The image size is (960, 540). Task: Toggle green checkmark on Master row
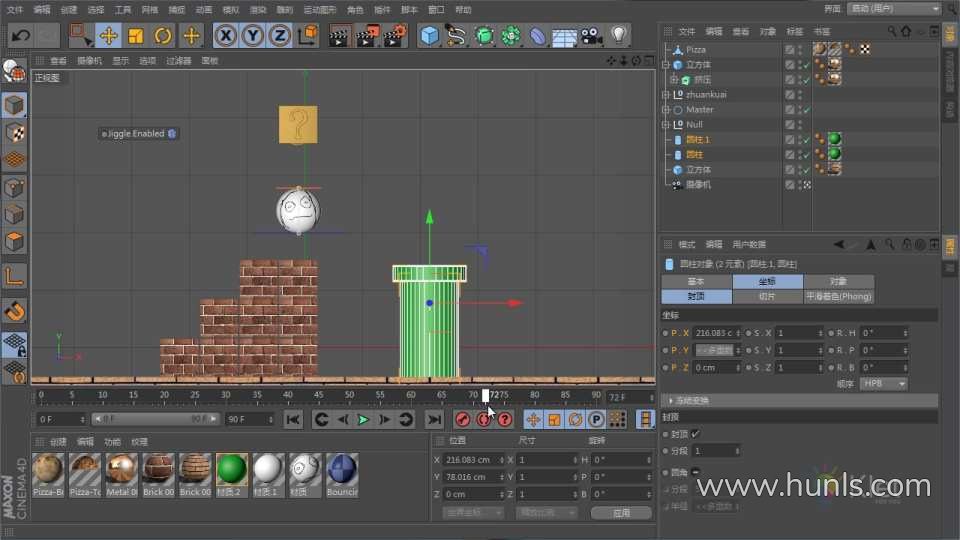click(x=806, y=110)
